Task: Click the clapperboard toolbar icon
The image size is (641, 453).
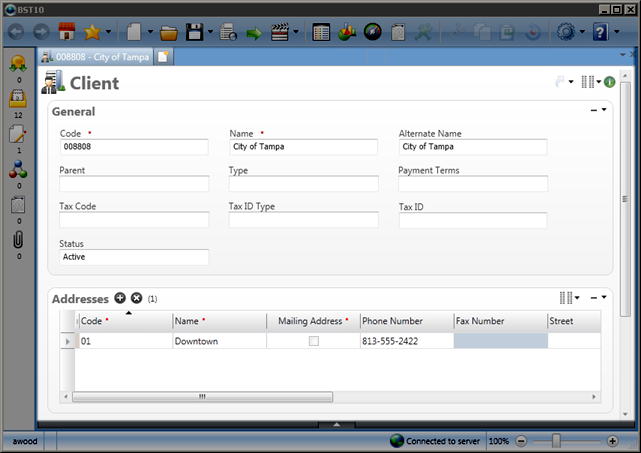Action: [x=280, y=32]
